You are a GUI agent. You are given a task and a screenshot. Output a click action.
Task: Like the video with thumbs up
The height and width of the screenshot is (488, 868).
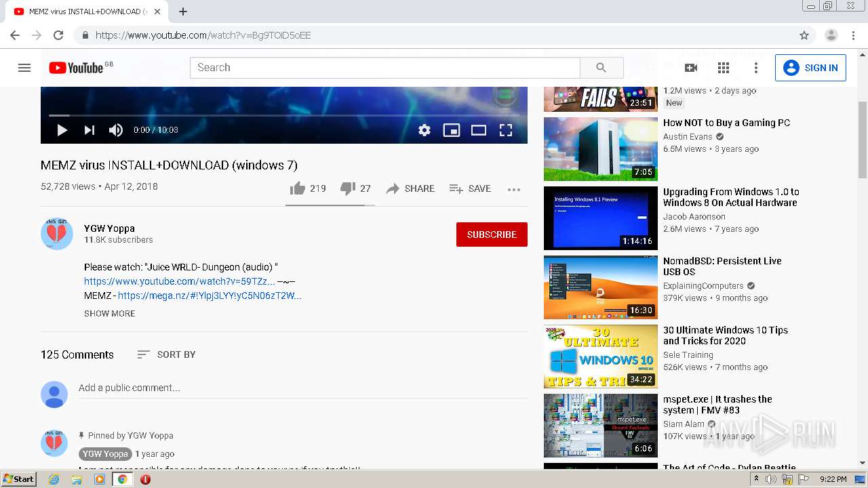point(308,188)
